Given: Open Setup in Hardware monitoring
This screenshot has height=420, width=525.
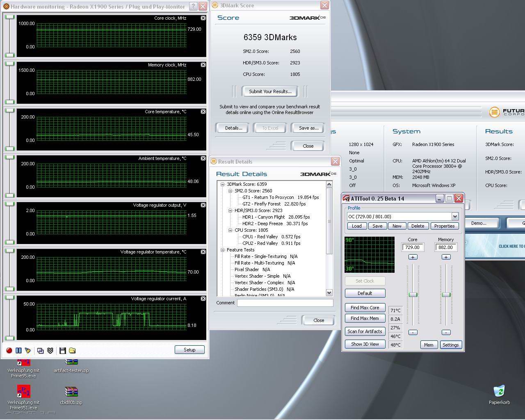Looking at the screenshot, I should (189, 350).
